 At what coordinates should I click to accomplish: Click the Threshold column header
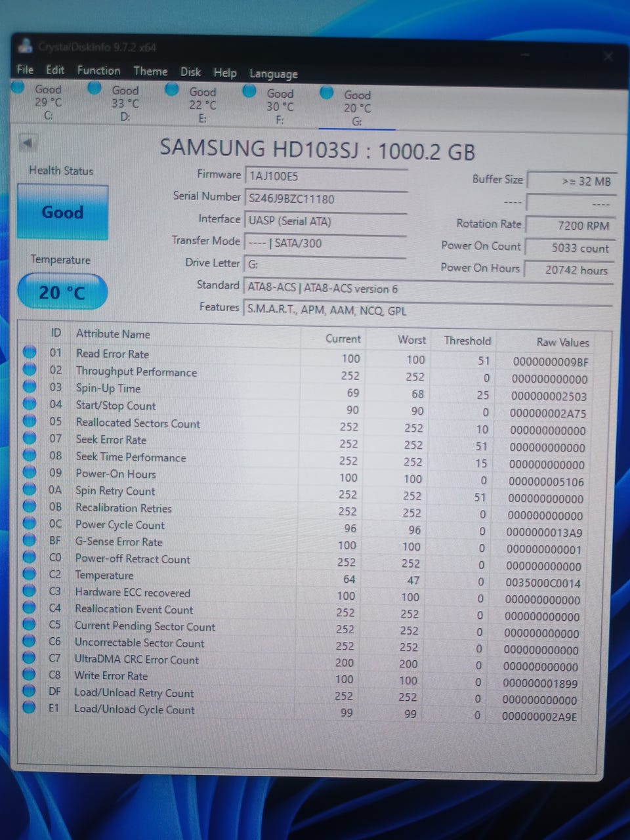tap(467, 341)
